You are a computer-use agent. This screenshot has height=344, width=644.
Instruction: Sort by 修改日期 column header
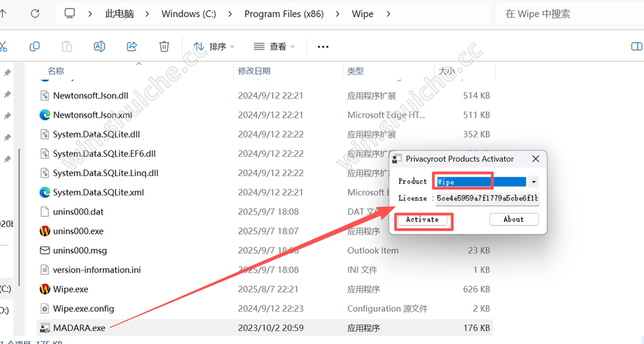[x=255, y=71]
